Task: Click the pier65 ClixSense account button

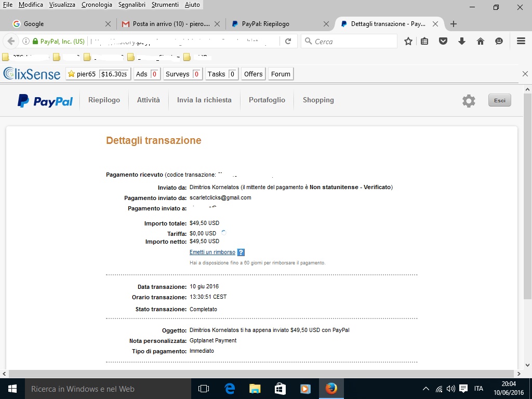Action: 98,74
